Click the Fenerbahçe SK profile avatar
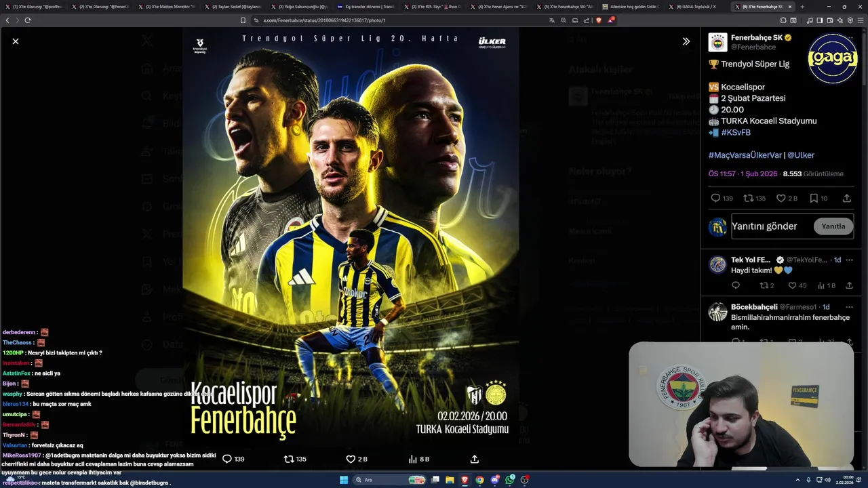 point(717,42)
